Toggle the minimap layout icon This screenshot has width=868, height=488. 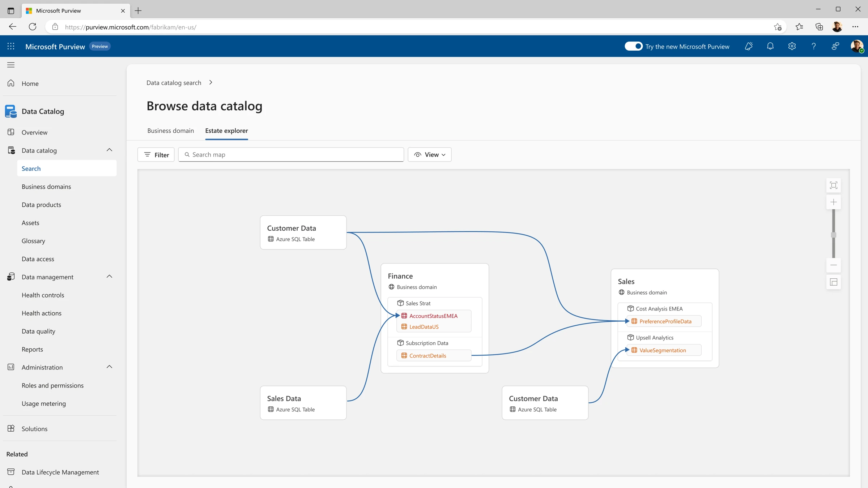pyautogui.click(x=834, y=282)
